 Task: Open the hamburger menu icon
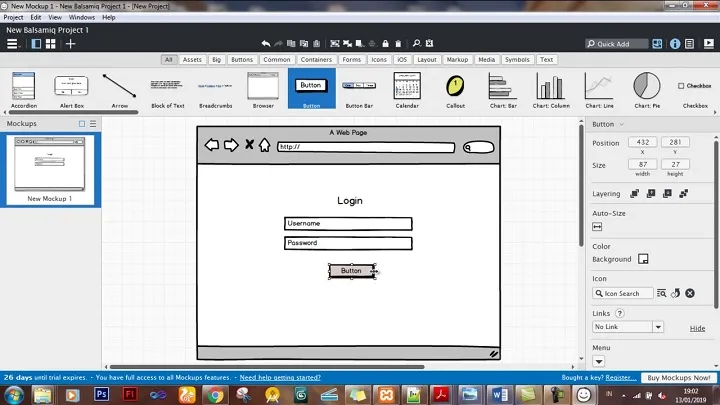pos(13,44)
